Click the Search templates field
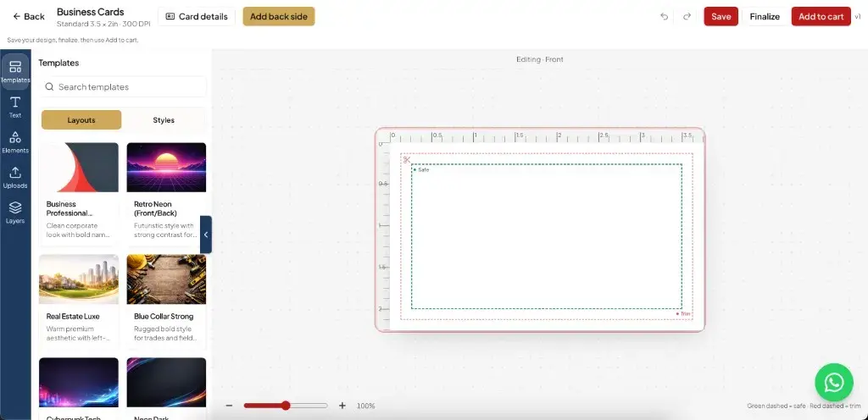The image size is (868, 420). coord(123,86)
